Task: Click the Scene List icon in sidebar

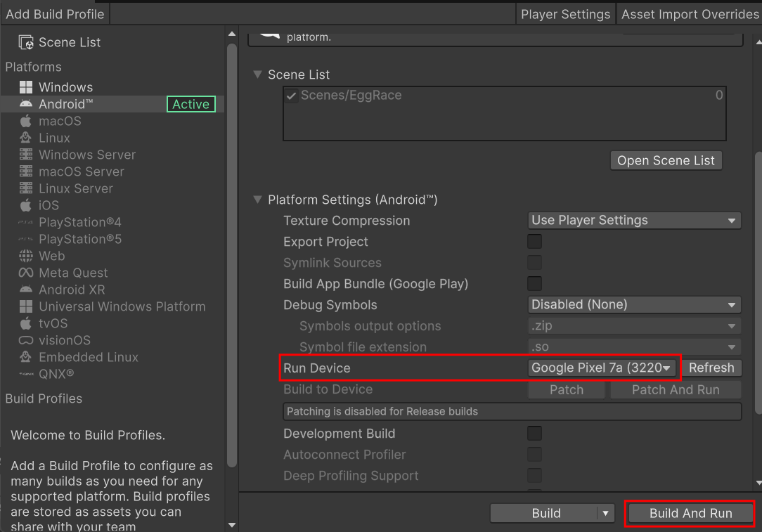Action: pos(26,42)
